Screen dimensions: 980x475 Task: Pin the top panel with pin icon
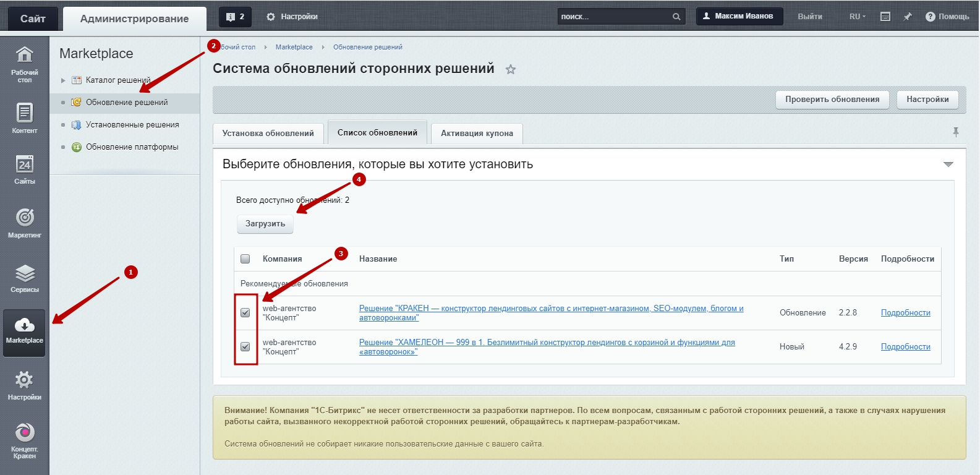click(x=908, y=17)
